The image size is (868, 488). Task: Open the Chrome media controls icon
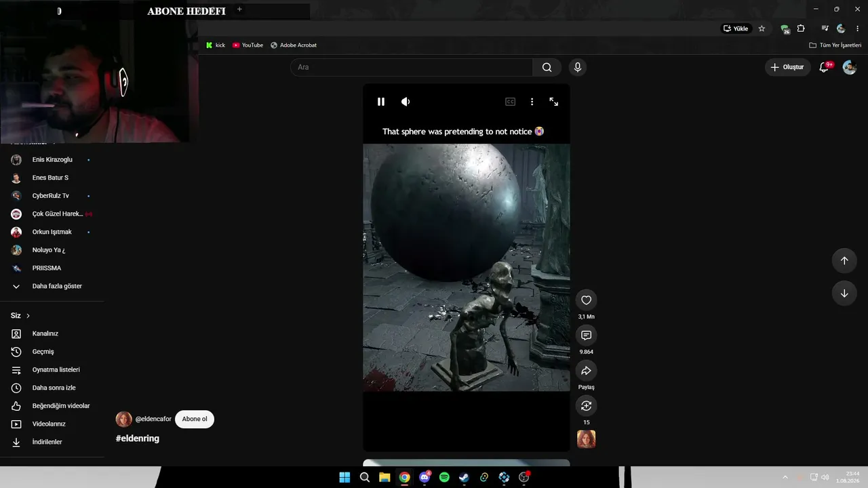(825, 28)
